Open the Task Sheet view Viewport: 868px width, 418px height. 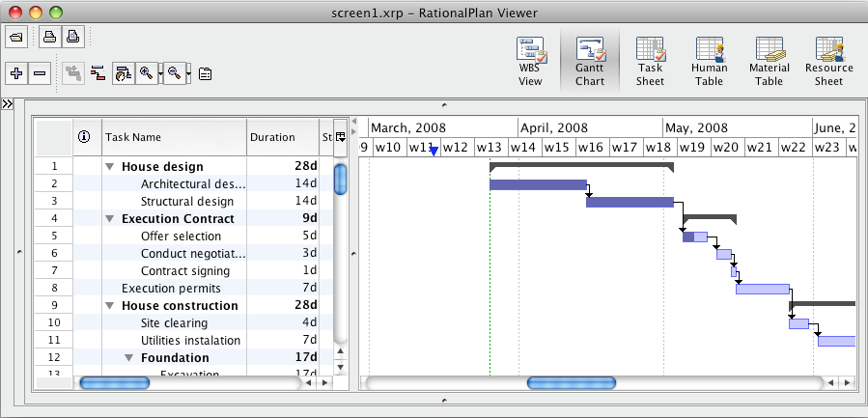coord(650,61)
